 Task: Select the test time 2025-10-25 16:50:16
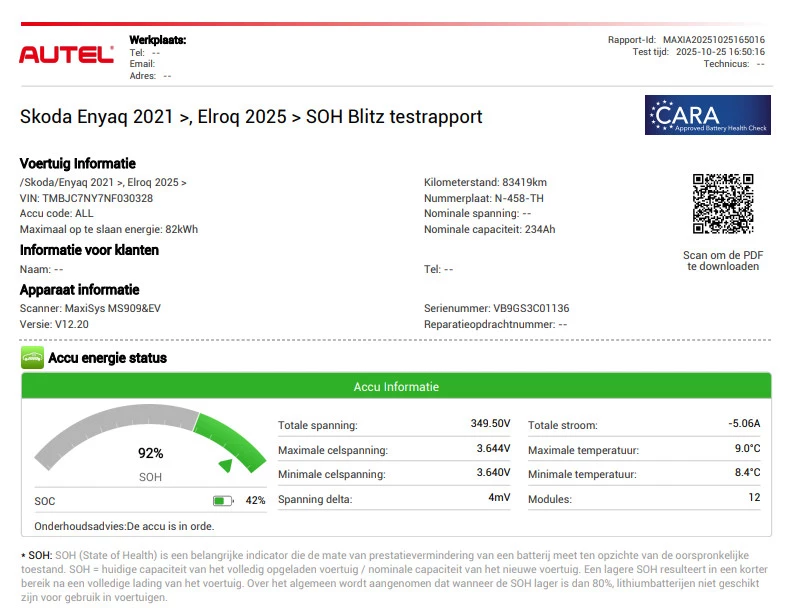coord(720,52)
